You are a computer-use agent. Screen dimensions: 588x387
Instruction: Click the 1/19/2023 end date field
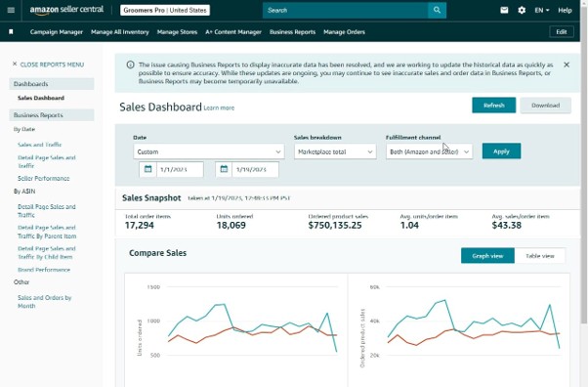pos(255,169)
